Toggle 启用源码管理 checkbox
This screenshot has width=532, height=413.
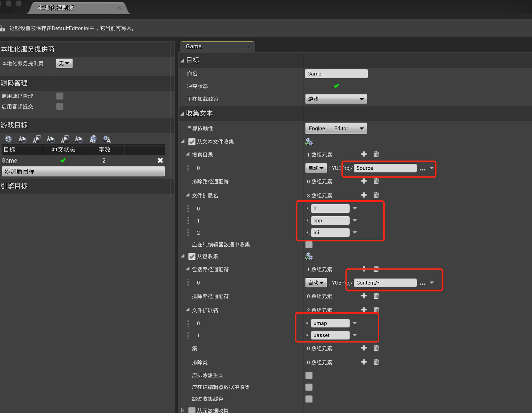(x=60, y=96)
